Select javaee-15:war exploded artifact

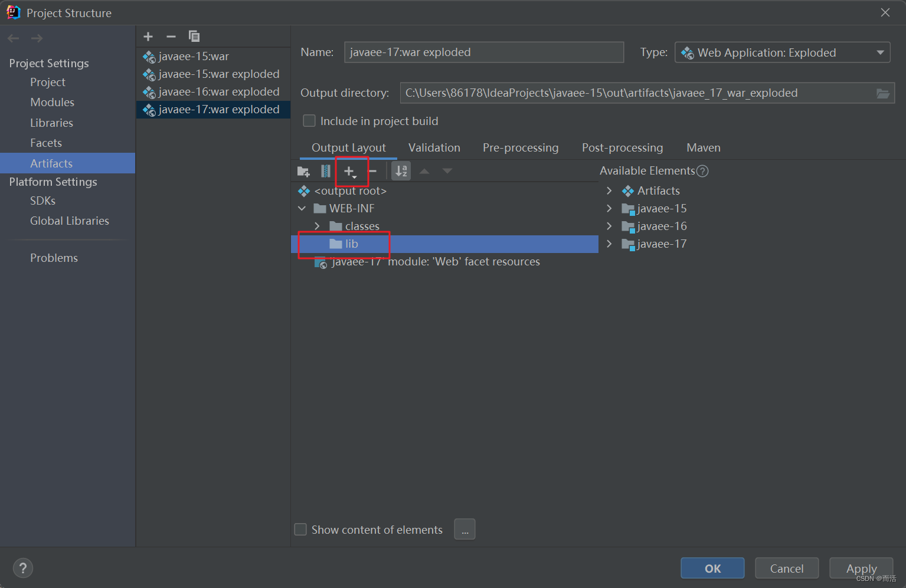click(213, 74)
